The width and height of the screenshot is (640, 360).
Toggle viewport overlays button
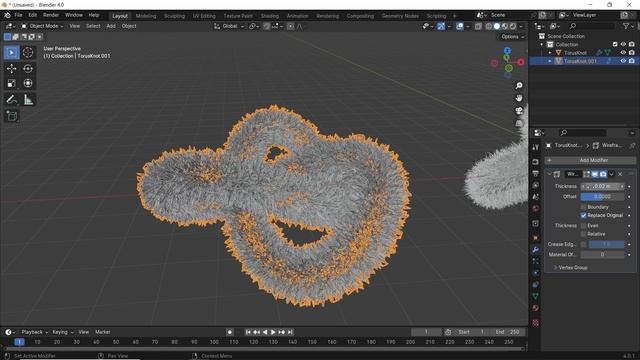(460, 26)
